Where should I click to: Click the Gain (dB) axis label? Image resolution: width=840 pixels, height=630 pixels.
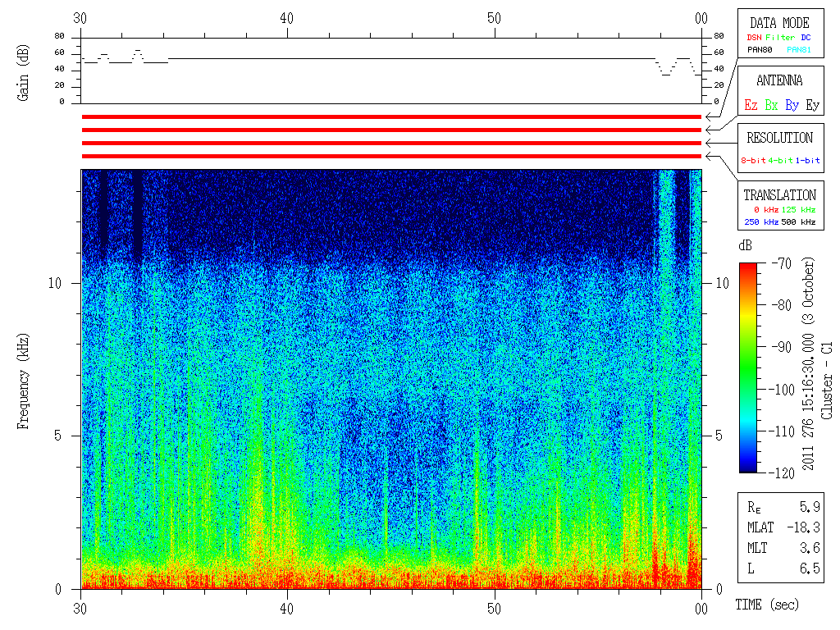(x=23, y=73)
